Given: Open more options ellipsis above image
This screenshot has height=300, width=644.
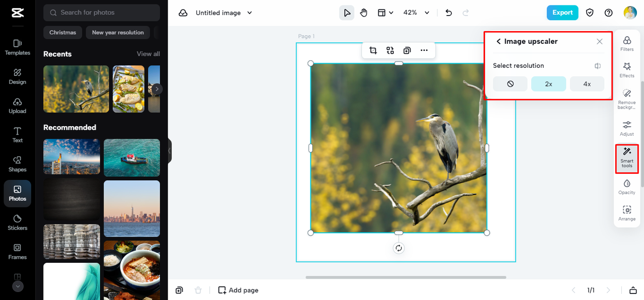Looking at the screenshot, I should [x=424, y=50].
